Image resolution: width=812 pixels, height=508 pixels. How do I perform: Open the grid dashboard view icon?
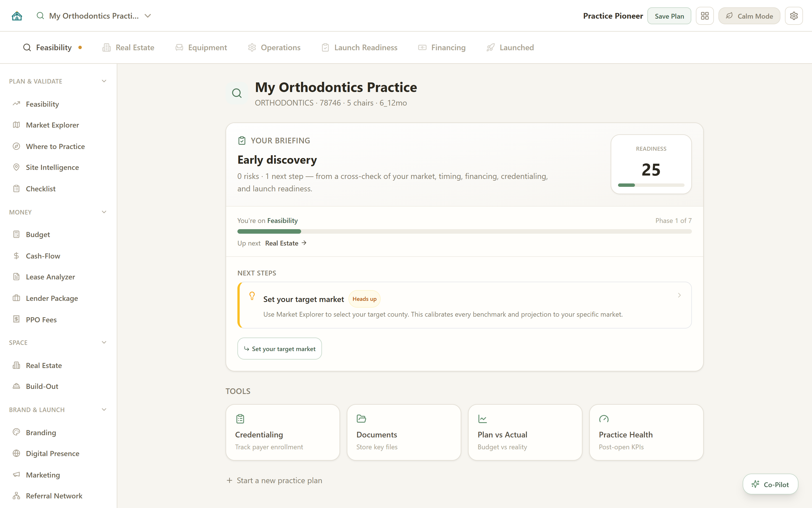(705, 16)
